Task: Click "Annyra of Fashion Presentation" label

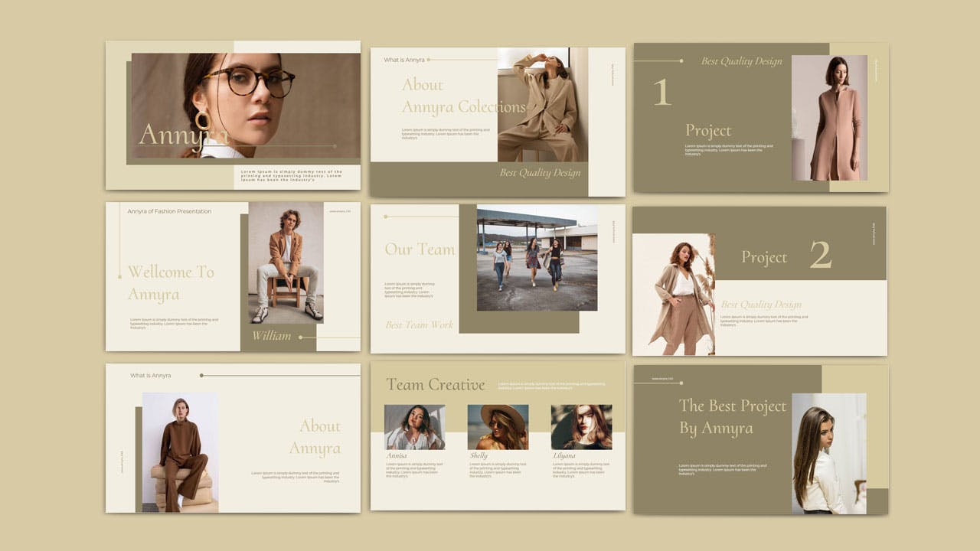Action: pyautogui.click(x=169, y=211)
